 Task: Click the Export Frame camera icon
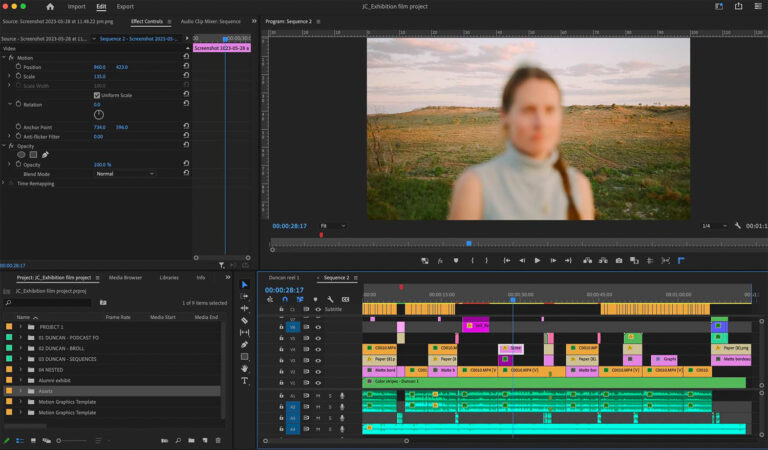[x=619, y=261]
